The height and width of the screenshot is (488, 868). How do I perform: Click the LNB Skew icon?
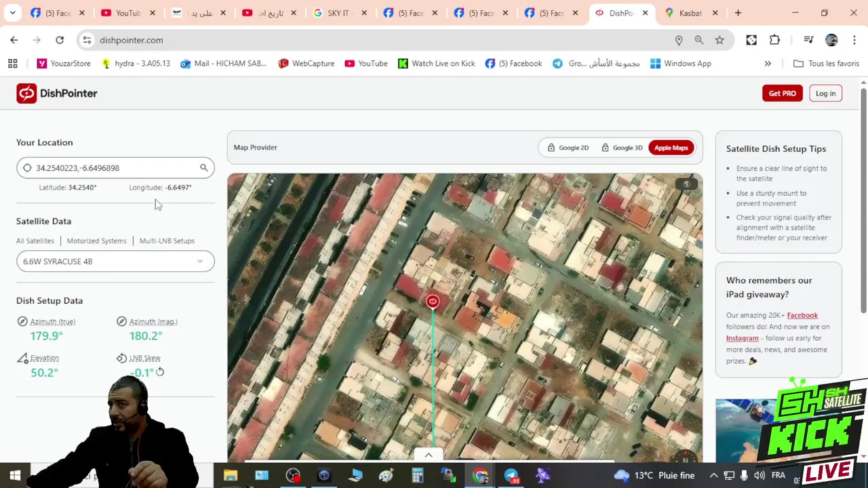coord(121,358)
